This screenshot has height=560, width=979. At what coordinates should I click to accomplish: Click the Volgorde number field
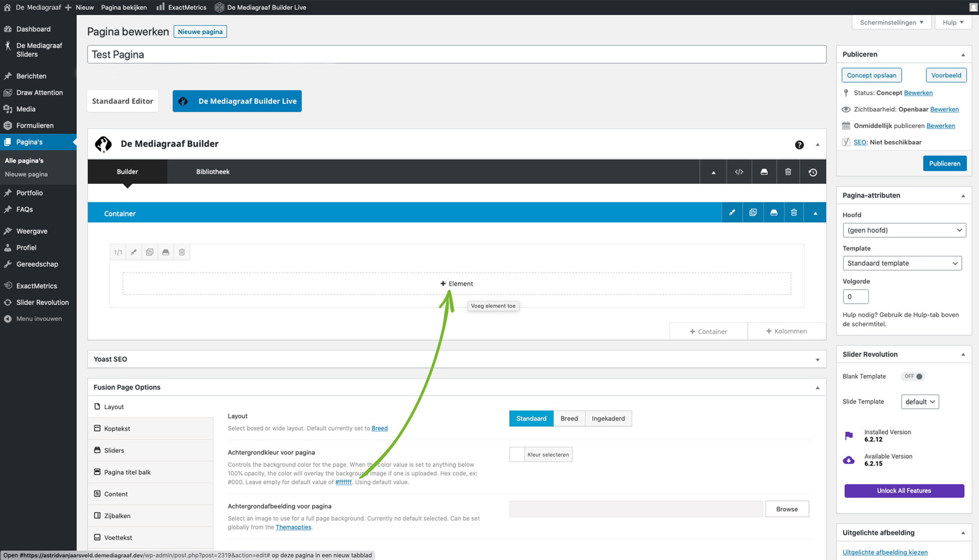(855, 297)
